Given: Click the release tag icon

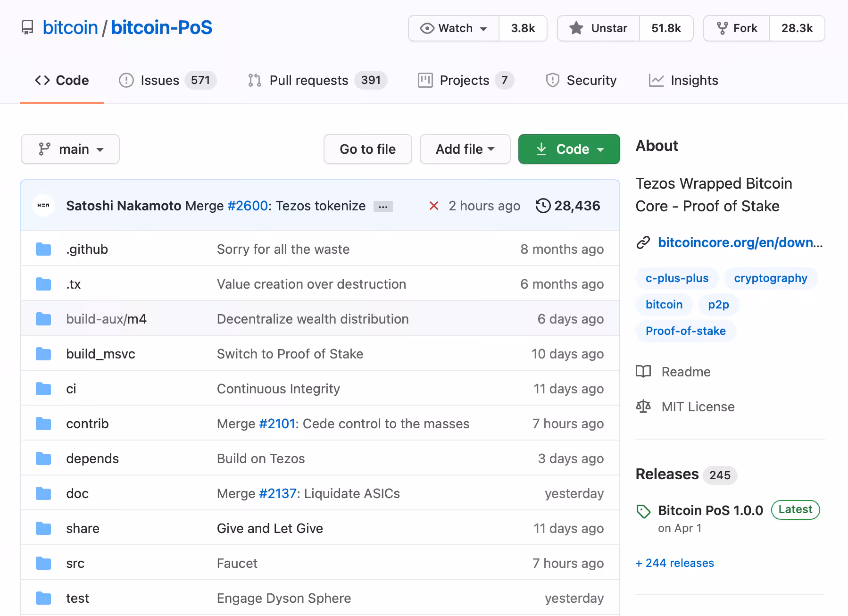Looking at the screenshot, I should tap(643, 511).
